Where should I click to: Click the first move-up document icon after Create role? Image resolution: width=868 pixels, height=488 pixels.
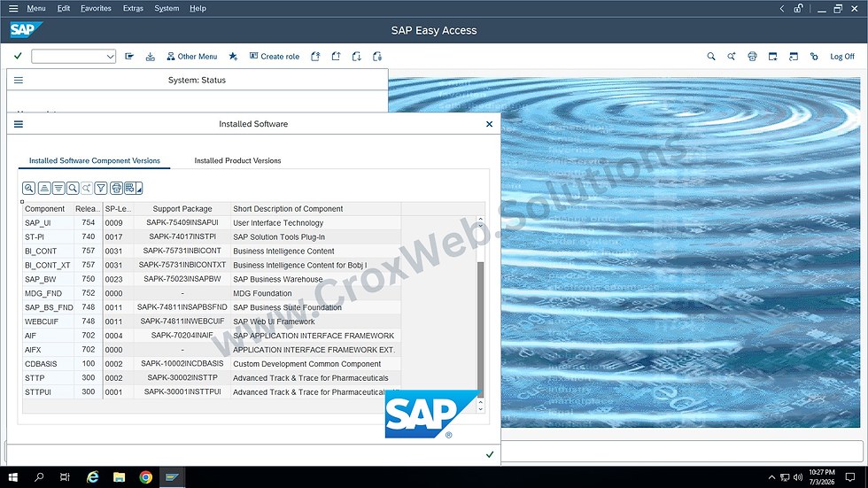tap(315, 57)
